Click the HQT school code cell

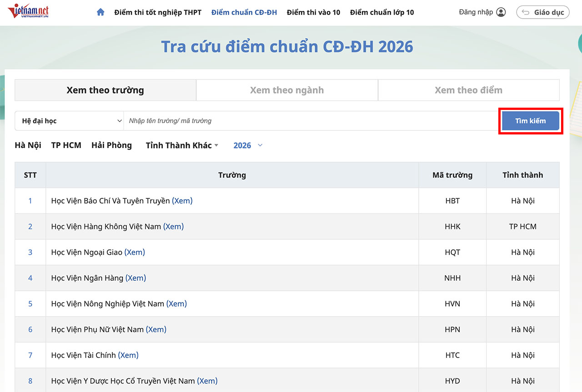pos(452,252)
